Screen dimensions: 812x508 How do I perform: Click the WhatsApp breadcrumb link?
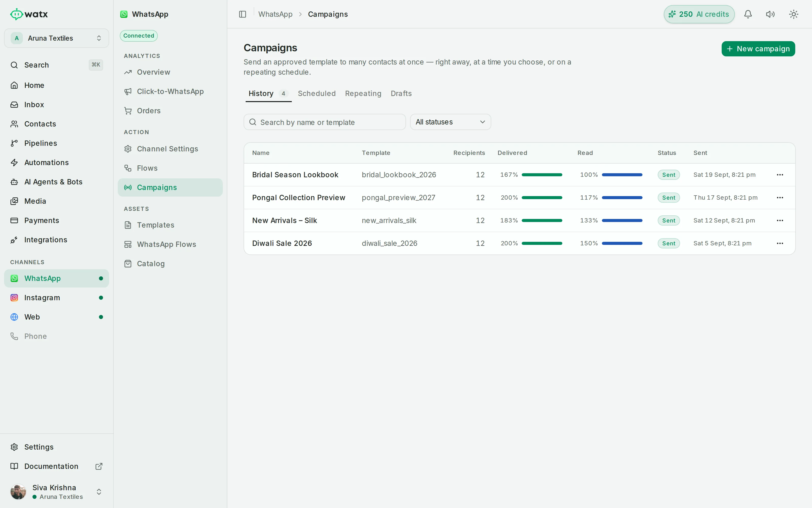coord(275,14)
